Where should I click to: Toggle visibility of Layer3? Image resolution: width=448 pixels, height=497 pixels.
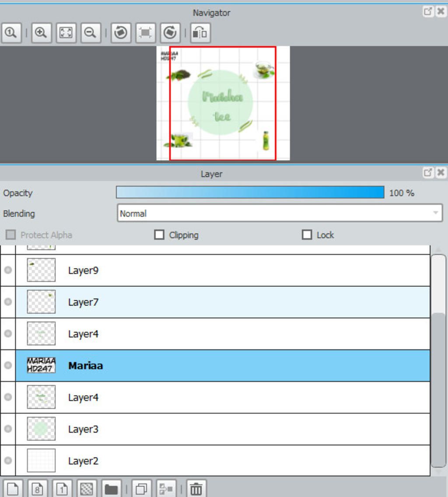coord(8,428)
